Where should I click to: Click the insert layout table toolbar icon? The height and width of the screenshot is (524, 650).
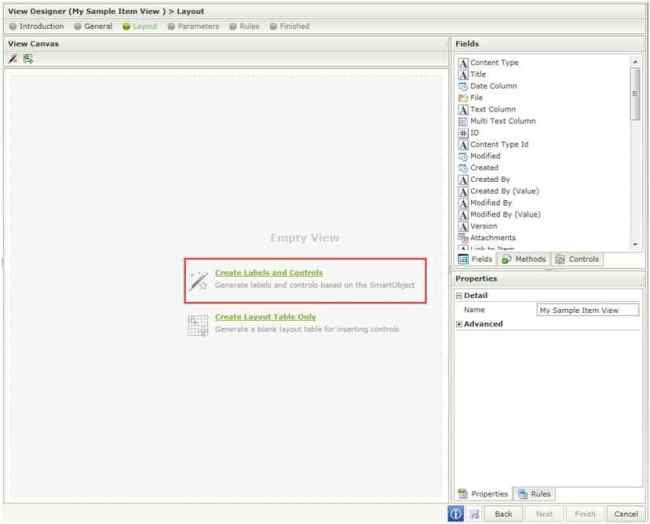(28, 59)
